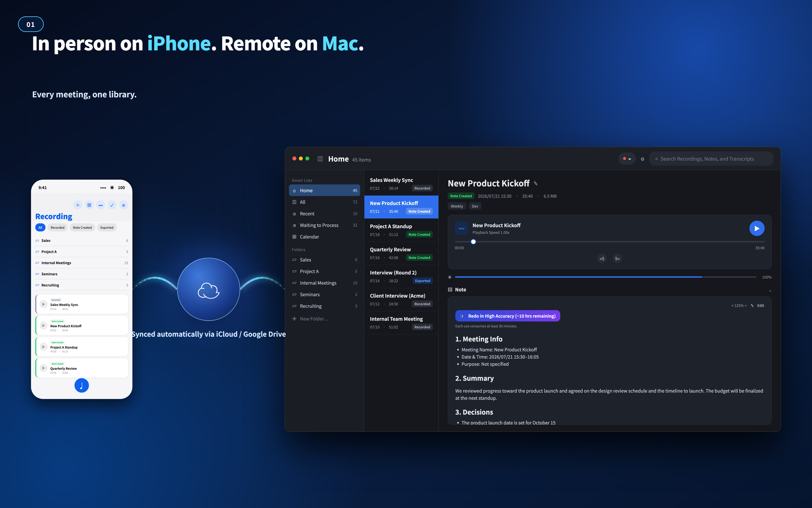
Task: Click the Note Created badge under the detail title
Action: [x=461, y=196]
